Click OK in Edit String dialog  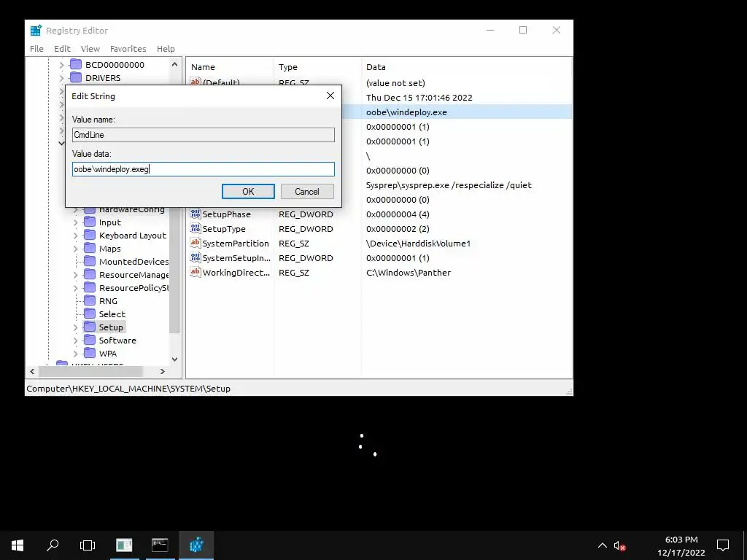(248, 192)
